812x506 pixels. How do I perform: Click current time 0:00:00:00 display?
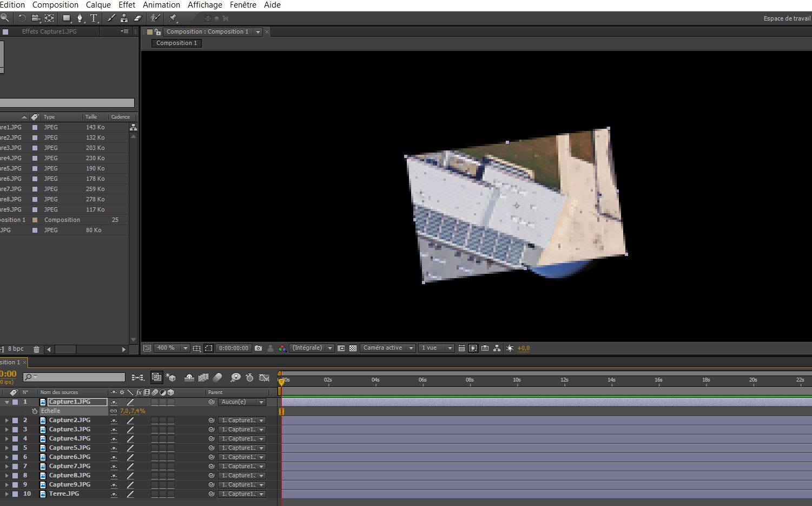234,348
